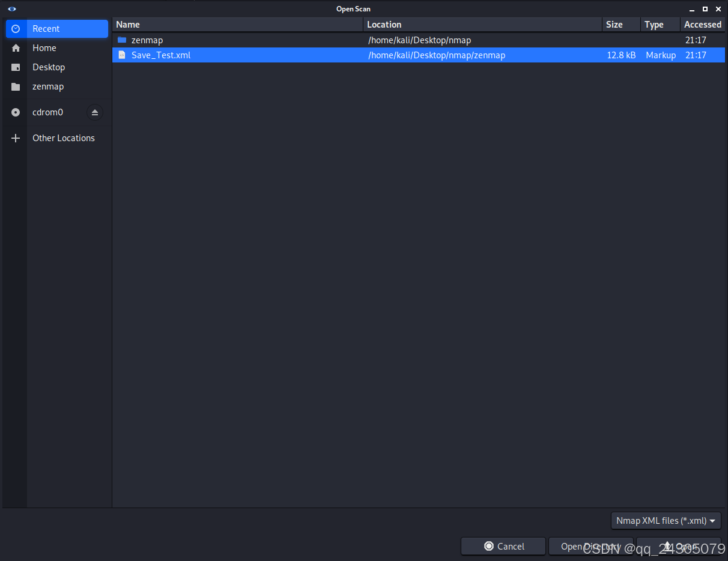Image resolution: width=728 pixels, height=561 pixels.
Task: Click the plus icon for Other Locations
Action: point(16,138)
